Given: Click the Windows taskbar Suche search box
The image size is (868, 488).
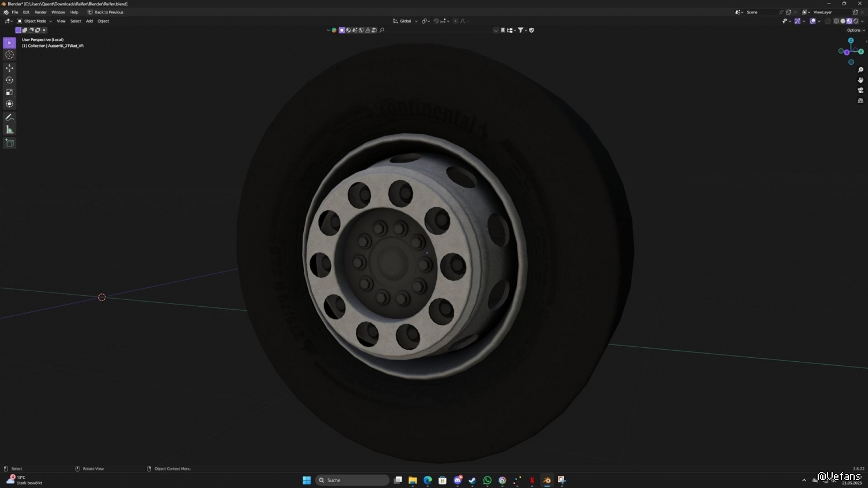Looking at the screenshot, I should pos(352,480).
